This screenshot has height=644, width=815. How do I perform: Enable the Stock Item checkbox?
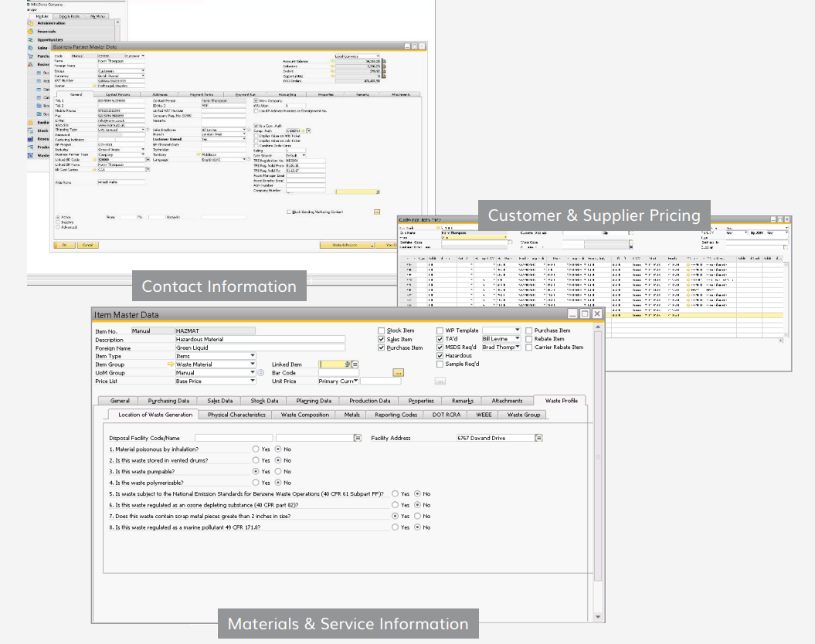pos(381,330)
